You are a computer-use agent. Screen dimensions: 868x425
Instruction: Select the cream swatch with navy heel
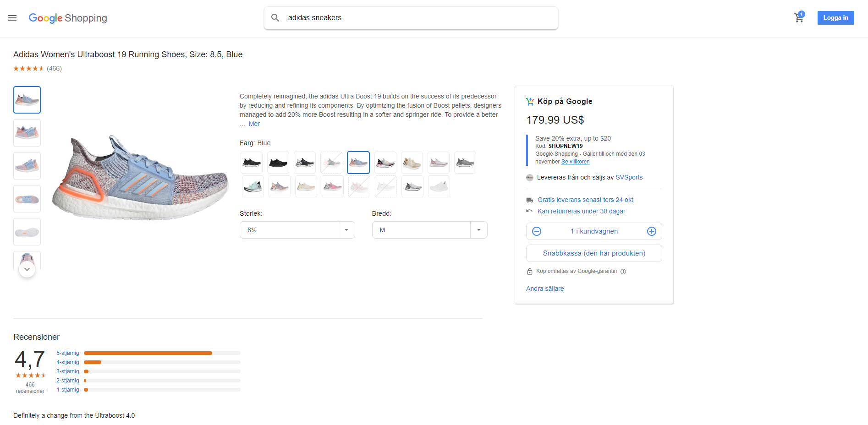coord(385,163)
